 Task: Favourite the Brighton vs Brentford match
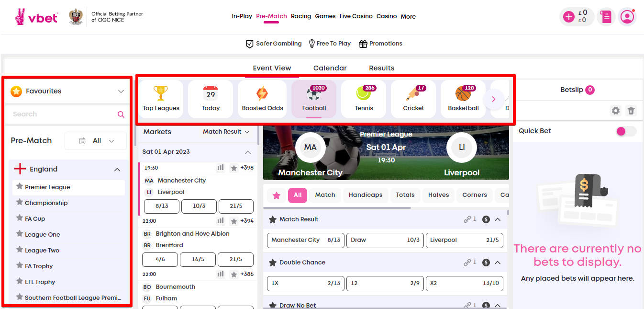click(234, 221)
